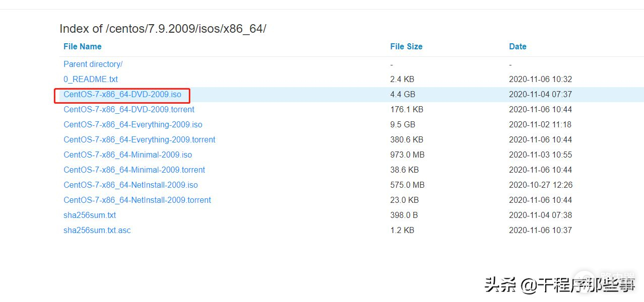Click date 2020-11-04 07:38
This screenshot has height=302, width=644.
tap(540, 215)
